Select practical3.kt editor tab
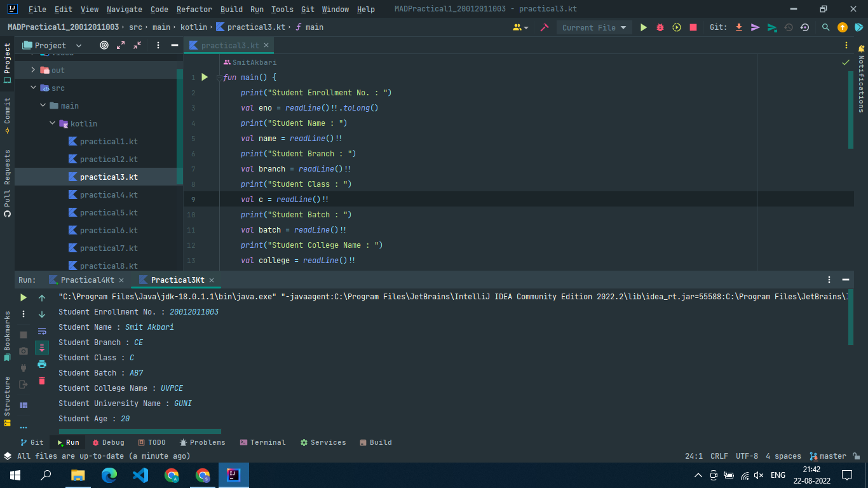This screenshot has height=488, width=868. coord(230,45)
